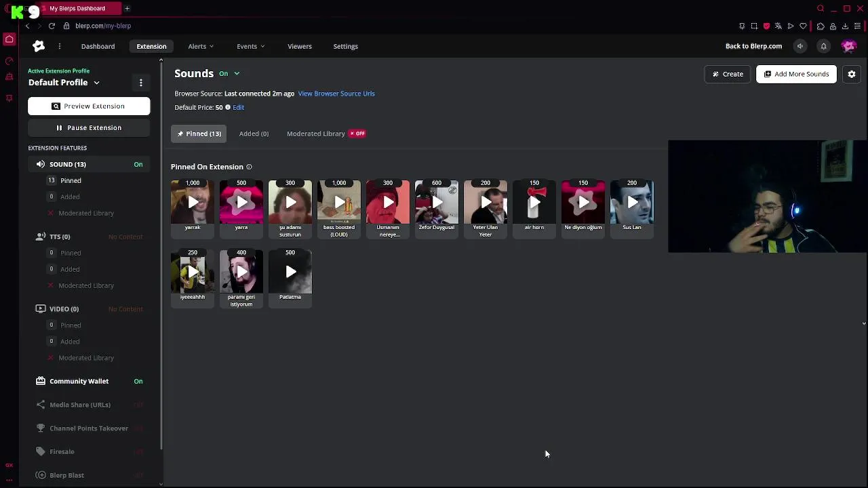868x488 pixels.
Task: Open VIDEO (0) feature section
Action: pos(64,309)
